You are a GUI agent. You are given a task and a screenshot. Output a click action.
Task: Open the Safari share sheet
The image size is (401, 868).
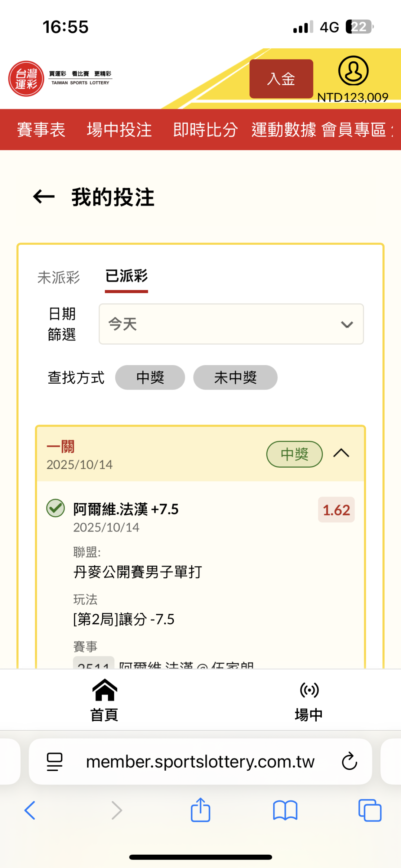click(x=200, y=810)
